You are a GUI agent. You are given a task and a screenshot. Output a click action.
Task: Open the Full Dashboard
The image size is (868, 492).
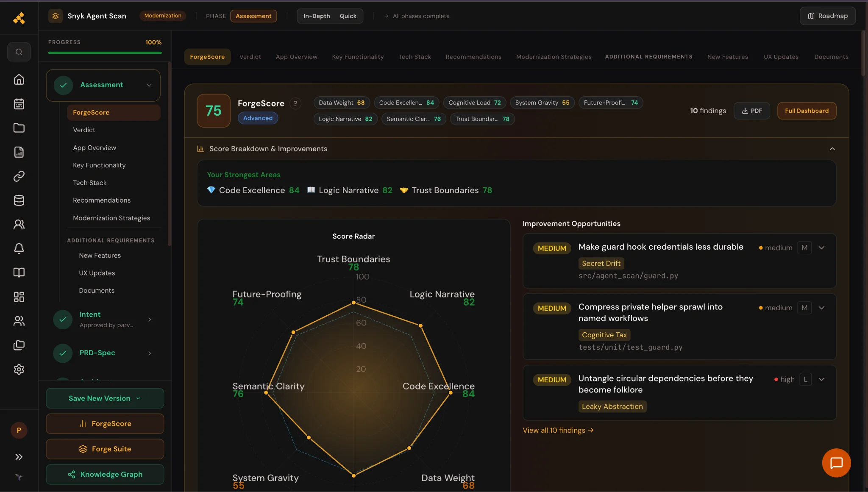click(807, 111)
